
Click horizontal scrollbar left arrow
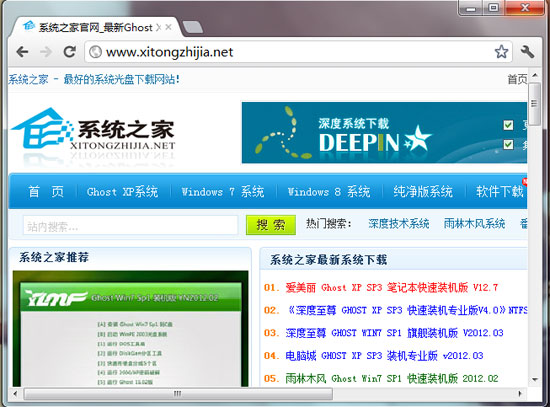click(15, 393)
